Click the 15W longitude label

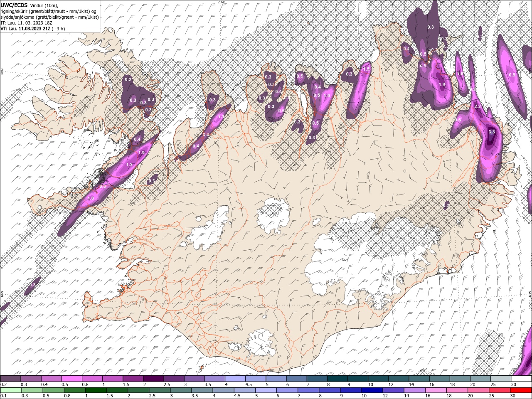pyautogui.click(x=441, y=2)
